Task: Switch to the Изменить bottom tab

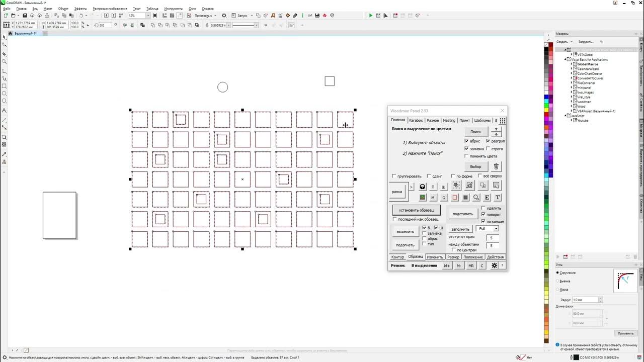Action: pyautogui.click(x=435, y=257)
